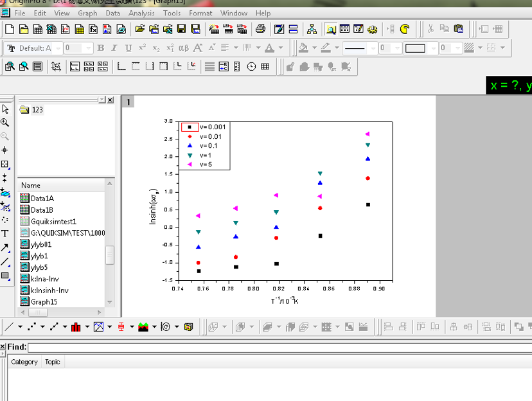Image resolution: width=532 pixels, height=401 pixels.
Task: Open the font color dropdown arrow
Action: tap(280, 48)
